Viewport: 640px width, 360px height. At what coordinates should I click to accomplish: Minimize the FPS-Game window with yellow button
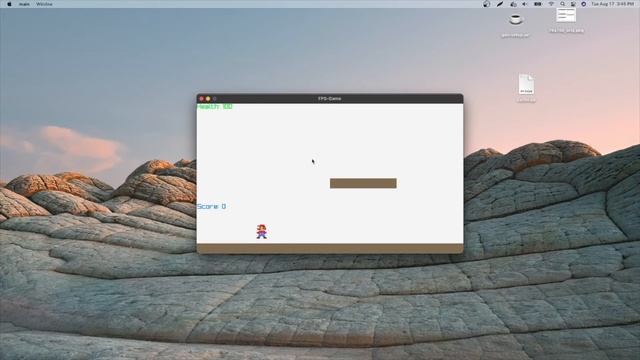208,99
